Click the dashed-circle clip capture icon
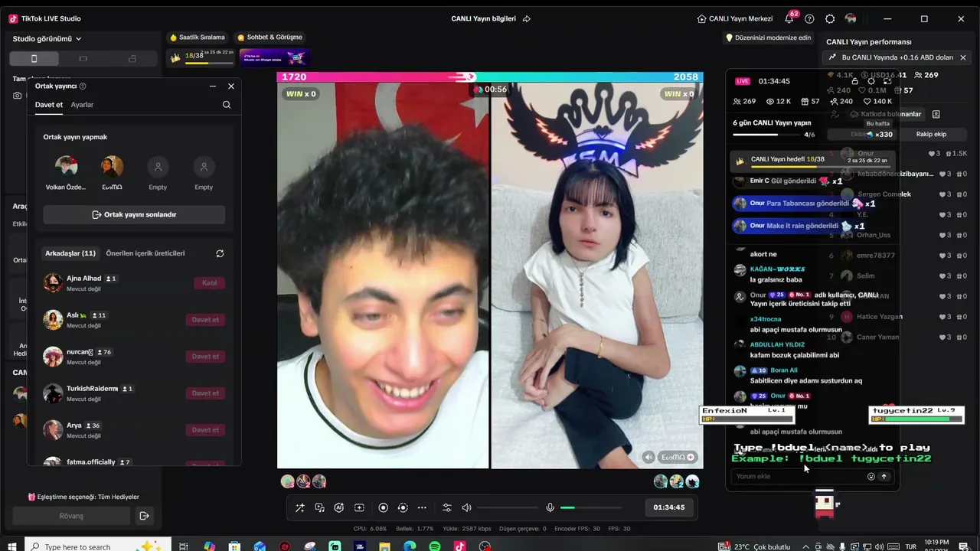 pos(403,507)
